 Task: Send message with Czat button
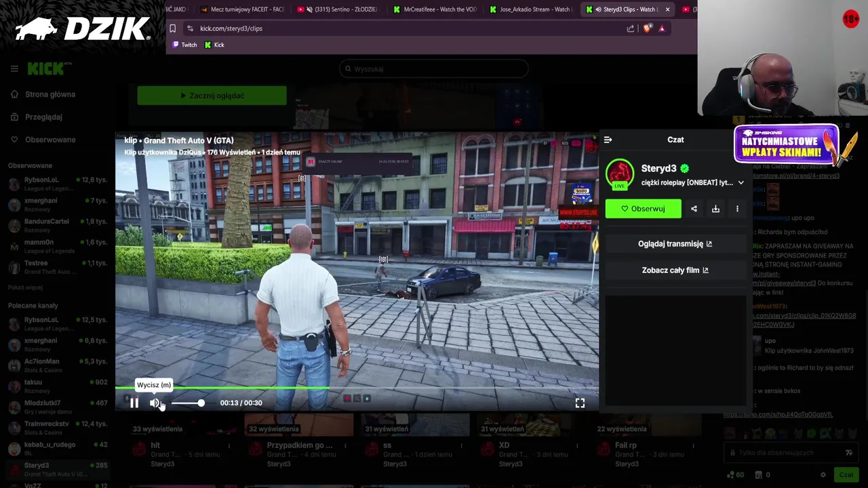[845, 475]
